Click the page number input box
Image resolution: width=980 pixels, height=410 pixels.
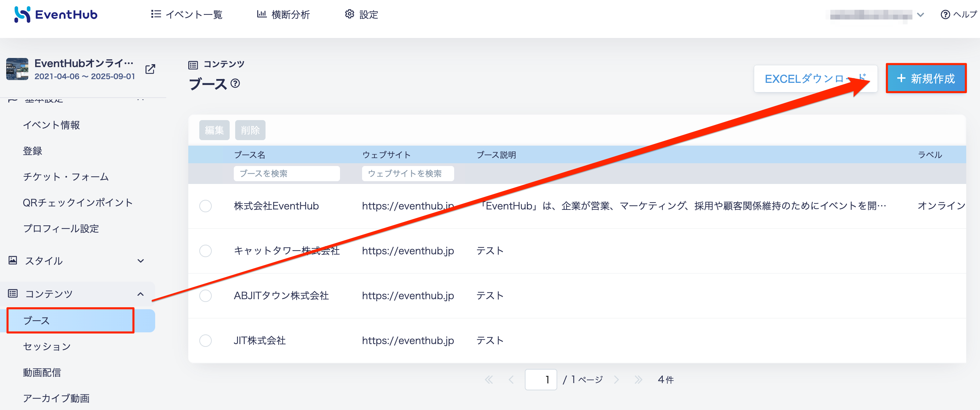[541, 380]
